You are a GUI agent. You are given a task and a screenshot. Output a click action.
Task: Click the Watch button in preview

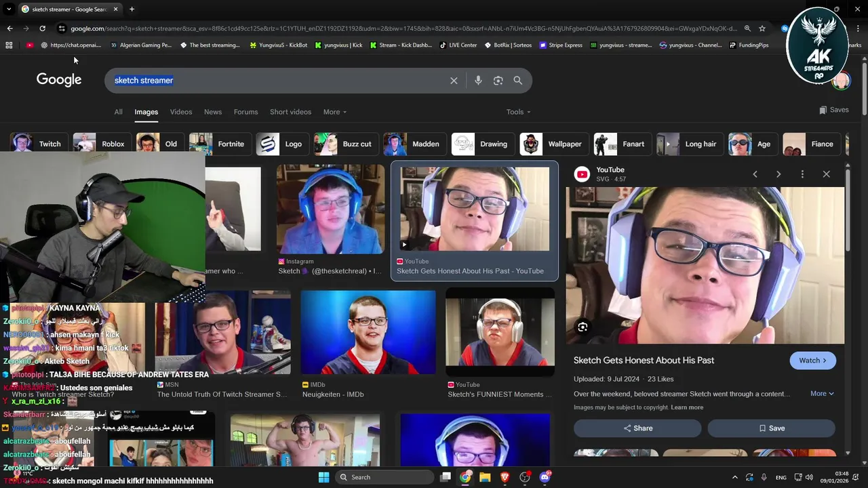(812, 361)
